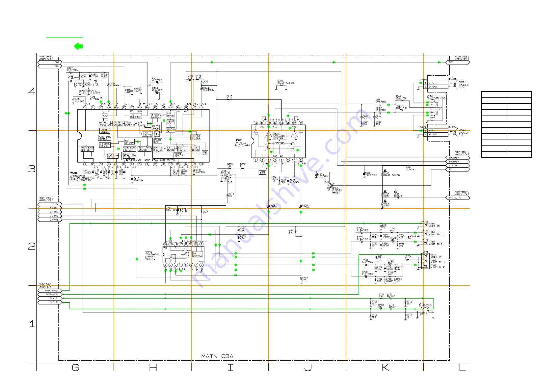Click grid column letter G
The height and width of the screenshot is (392, 560).
pyautogui.click(x=76, y=368)
